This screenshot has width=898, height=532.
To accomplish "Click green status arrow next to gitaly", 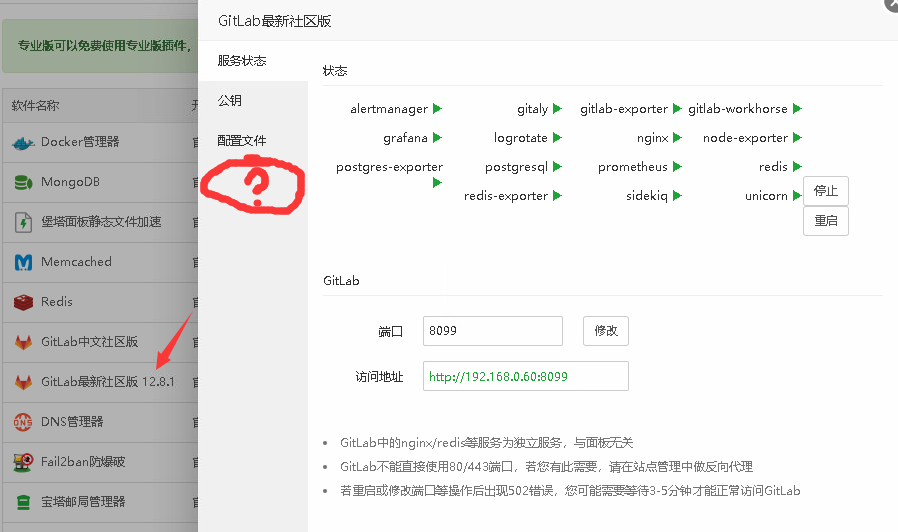I will tap(557, 109).
